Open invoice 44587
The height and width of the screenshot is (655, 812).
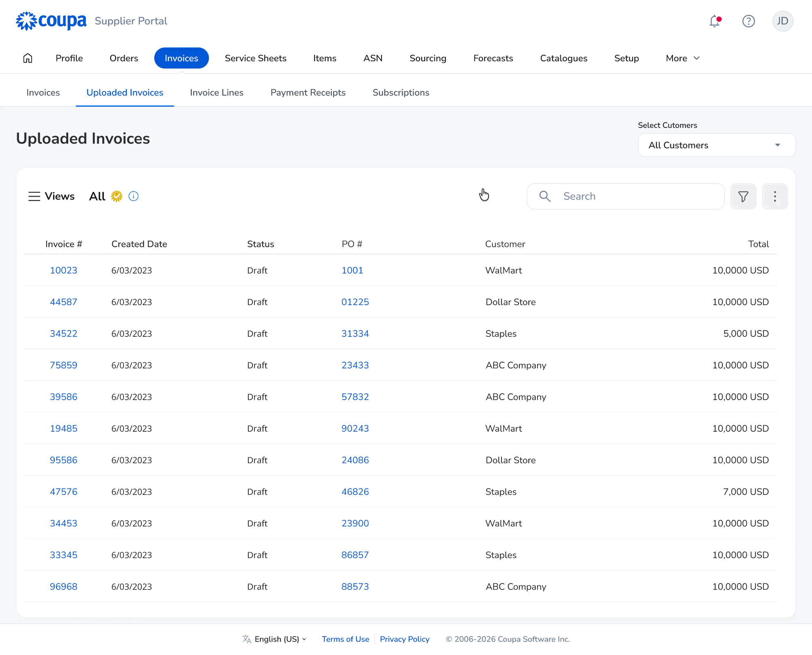[63, 302]
